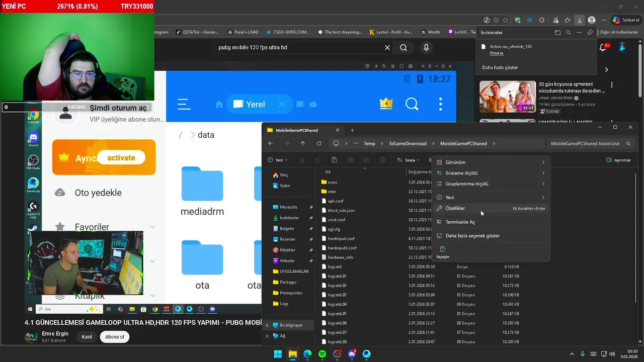Click the search magnifier in Explorer search box

628,143
